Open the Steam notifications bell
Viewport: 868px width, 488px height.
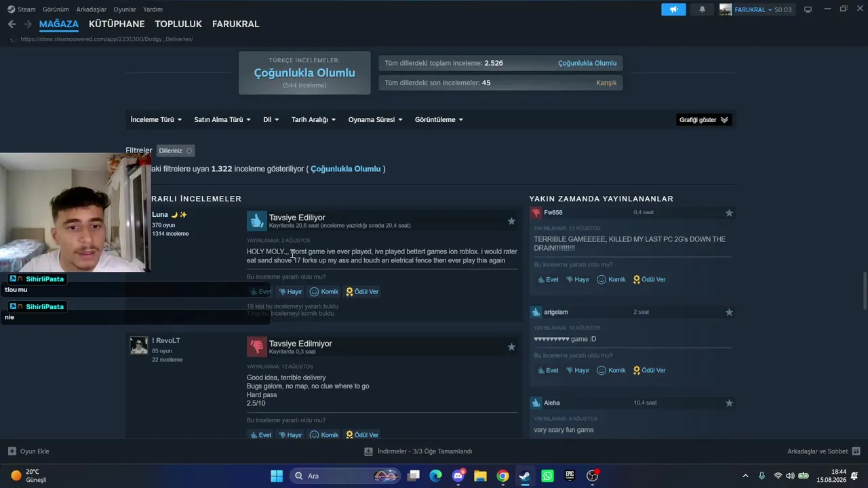[x=703, y=9]
